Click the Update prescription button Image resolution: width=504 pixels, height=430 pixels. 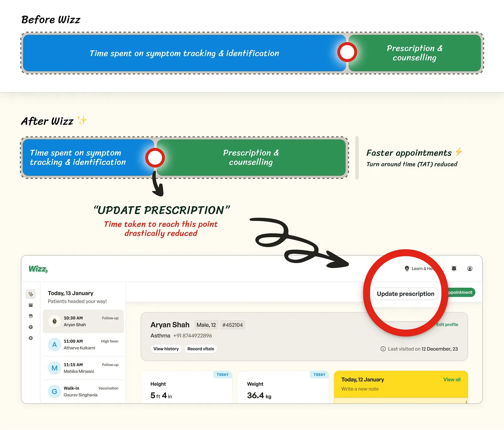click(x=405, y=294)
